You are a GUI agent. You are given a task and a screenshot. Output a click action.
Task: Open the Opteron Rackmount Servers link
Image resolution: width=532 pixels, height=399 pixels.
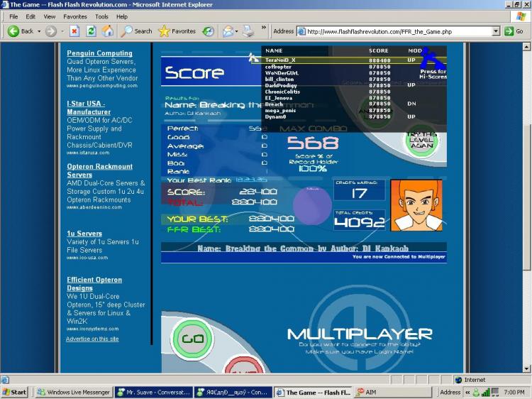(99, 170)
